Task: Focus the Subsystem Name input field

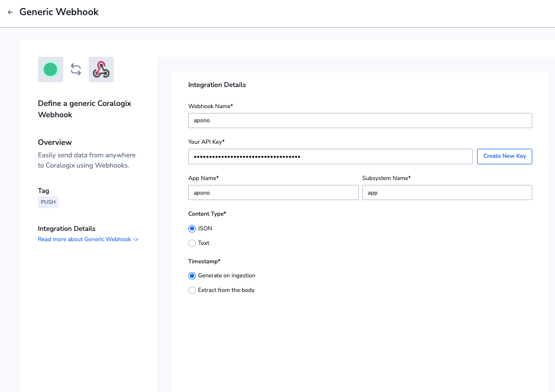Action: (447, 192)
